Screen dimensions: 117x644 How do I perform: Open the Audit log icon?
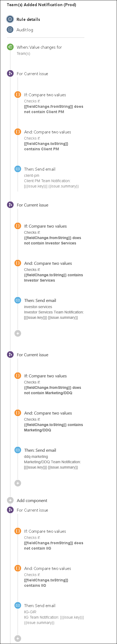point(10,30)
